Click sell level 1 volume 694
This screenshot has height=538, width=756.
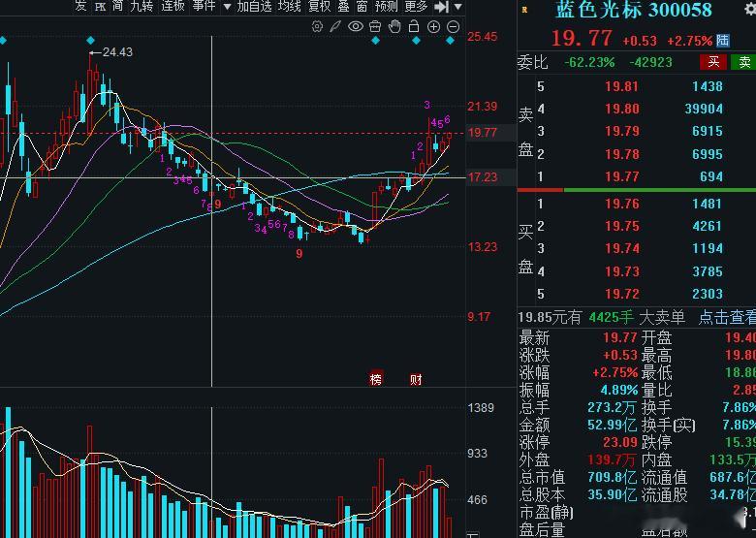pyautogui.click(x=711, y=176)
